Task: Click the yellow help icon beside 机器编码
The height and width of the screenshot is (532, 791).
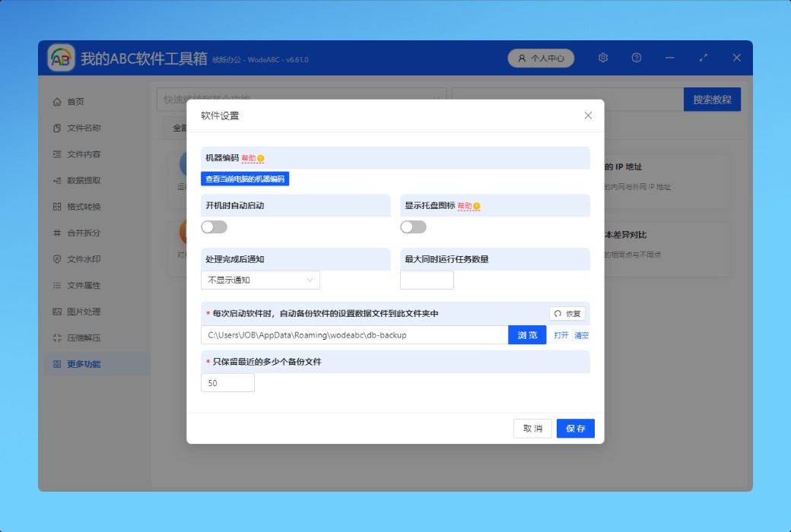Action: [260, 159]
